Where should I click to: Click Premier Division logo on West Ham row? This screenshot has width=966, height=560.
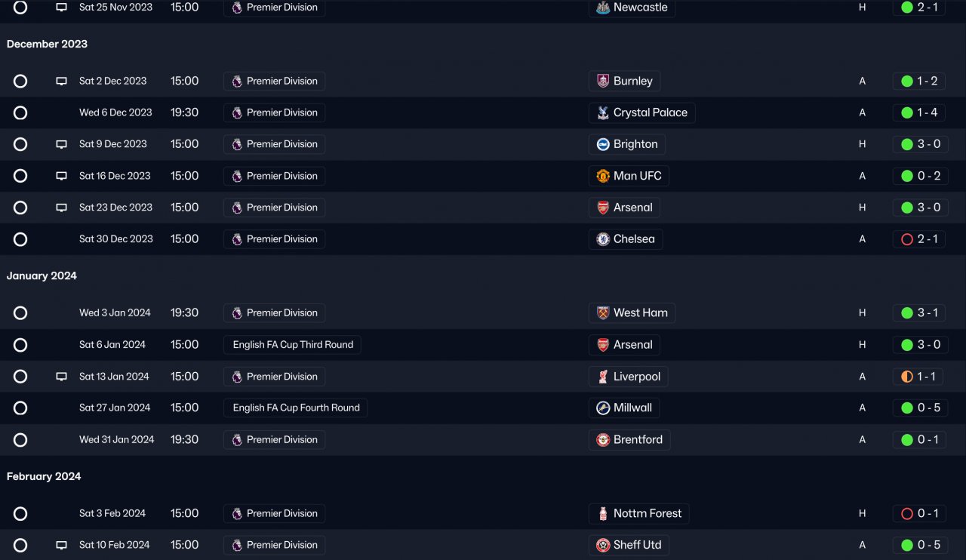237,313
